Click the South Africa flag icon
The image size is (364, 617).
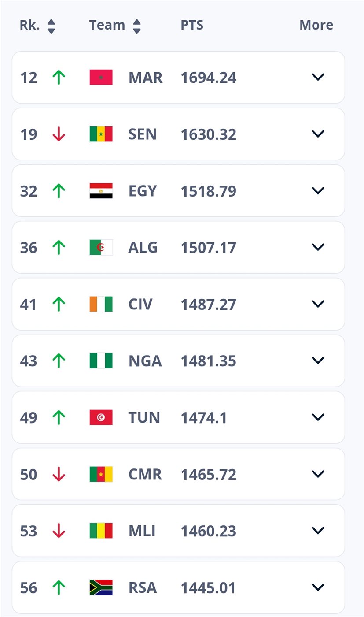pos(101,587)
